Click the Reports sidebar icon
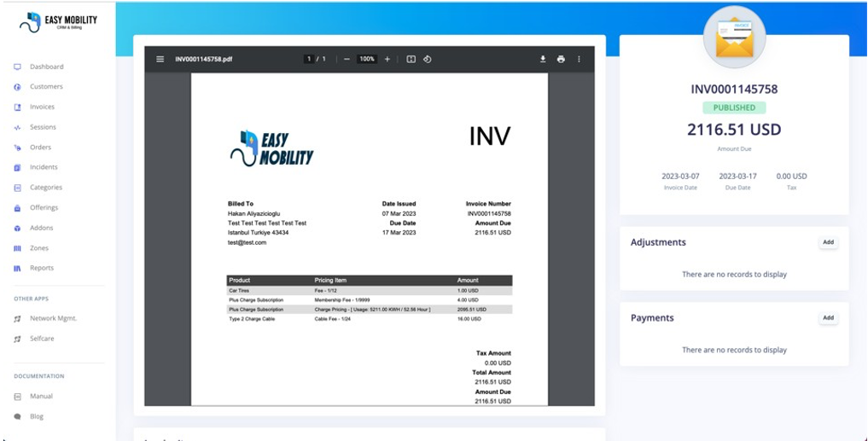The width and height of the screenshot is (868, 441). click(x=17, y=269)
